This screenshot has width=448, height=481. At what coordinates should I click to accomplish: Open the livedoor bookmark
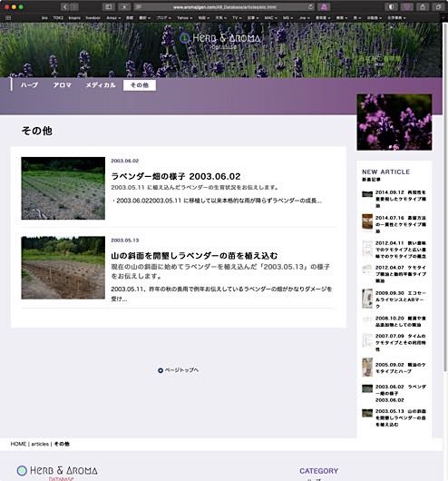93,18
